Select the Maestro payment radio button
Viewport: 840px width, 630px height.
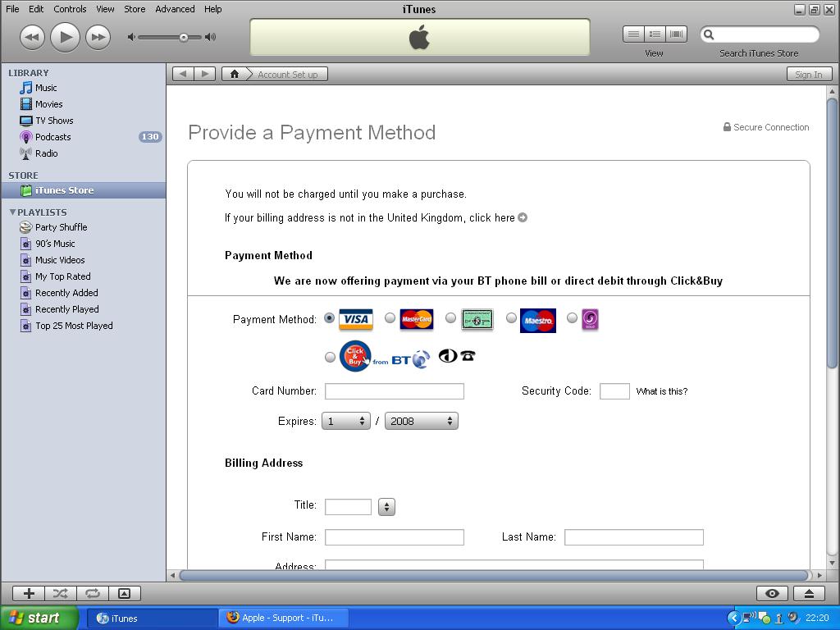pos(511,317)
